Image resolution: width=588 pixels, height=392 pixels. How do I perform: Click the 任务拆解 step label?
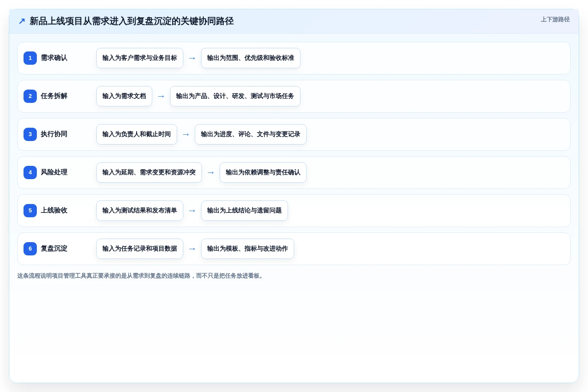click(54, 96)
